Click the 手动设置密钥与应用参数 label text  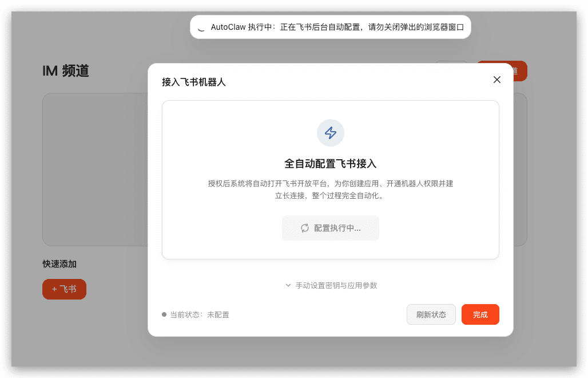click(336, 285)
